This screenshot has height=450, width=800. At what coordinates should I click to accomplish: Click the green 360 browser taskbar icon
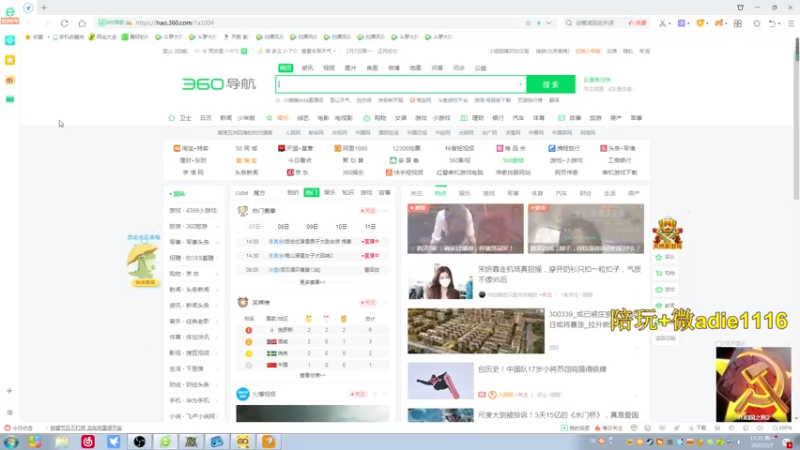tap(165, 441)
